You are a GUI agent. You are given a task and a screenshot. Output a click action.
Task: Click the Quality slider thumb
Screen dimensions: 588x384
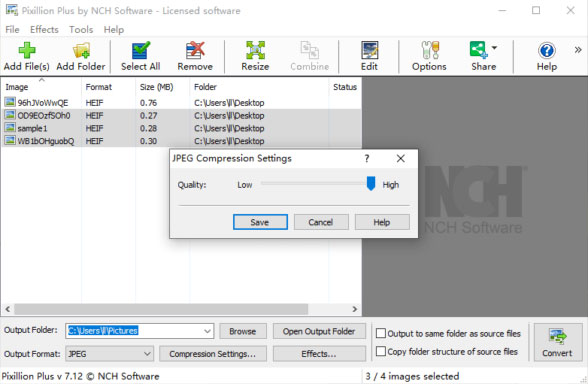point(370,183)
